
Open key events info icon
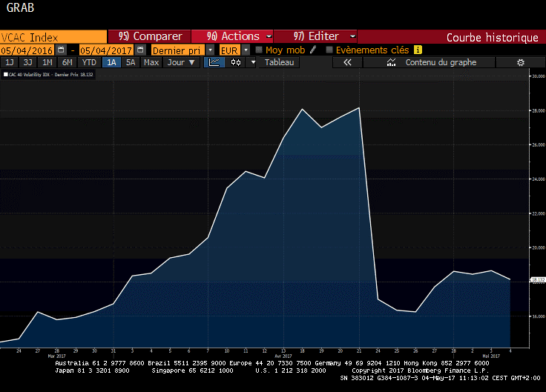[418, 50]
